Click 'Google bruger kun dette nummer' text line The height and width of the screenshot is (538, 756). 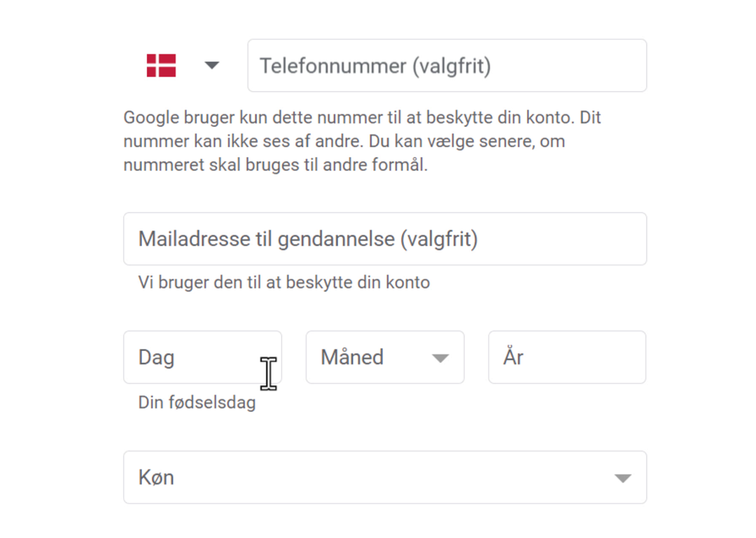point(362,118)
